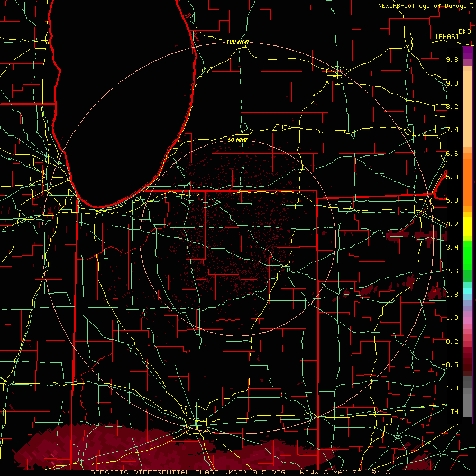Click the 2.6 scale value
This screenshot has height=476, width=476.
[452, 271]
